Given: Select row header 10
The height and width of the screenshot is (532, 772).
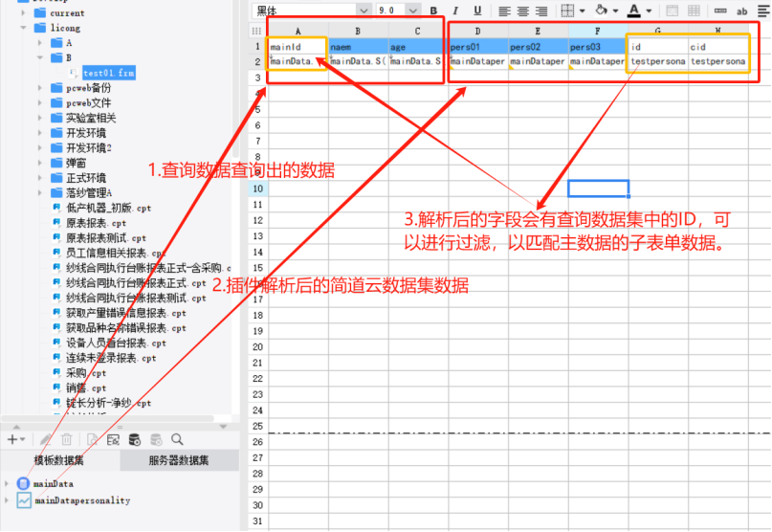Looking at the screenshot, I should (258, 188).
